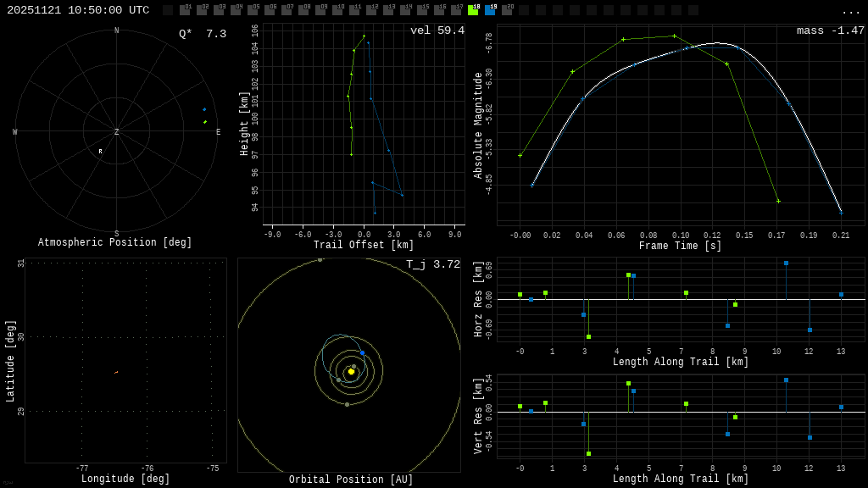Click the R radiant marker on polar plot
The width and height of the screenshot is (868, 488).
pyautogui.click(x=100, y=152)
